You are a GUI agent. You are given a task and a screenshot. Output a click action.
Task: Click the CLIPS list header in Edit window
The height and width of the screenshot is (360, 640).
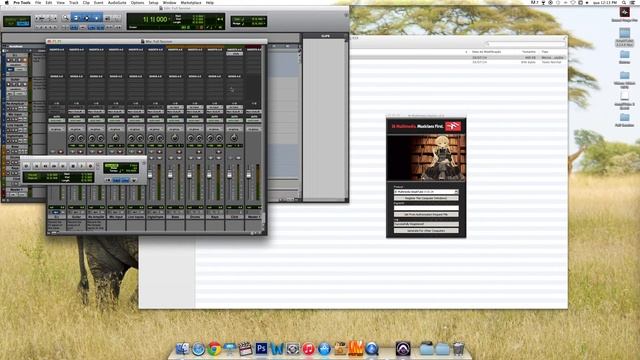click(x=325, y=36)
